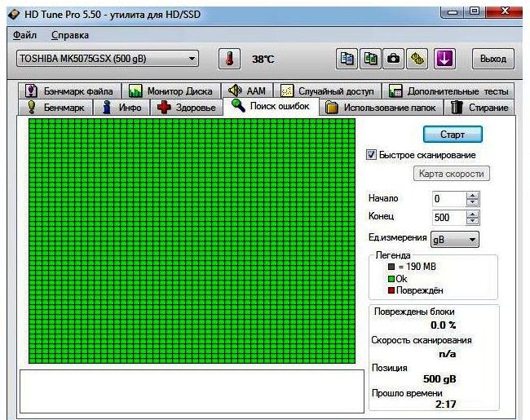This screenshot has width=530, height=420.
Task: Open the Бэнчмарк файла tab
Action: (x=70, y=91)
